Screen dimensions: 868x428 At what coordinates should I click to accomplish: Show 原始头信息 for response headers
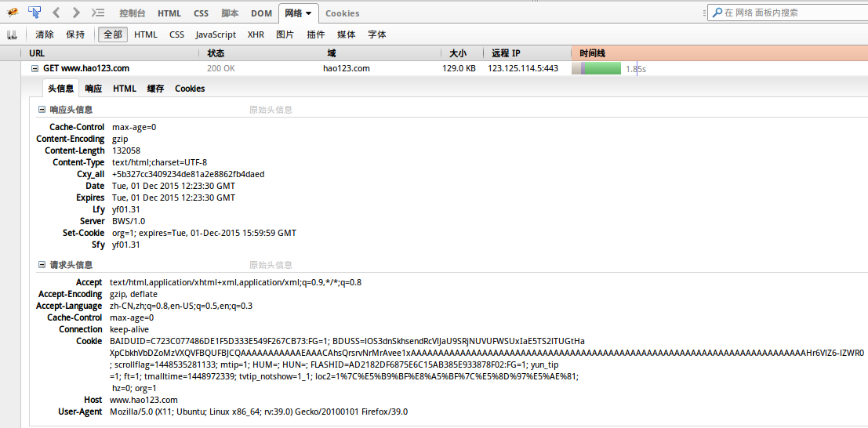tap(271, 110)
